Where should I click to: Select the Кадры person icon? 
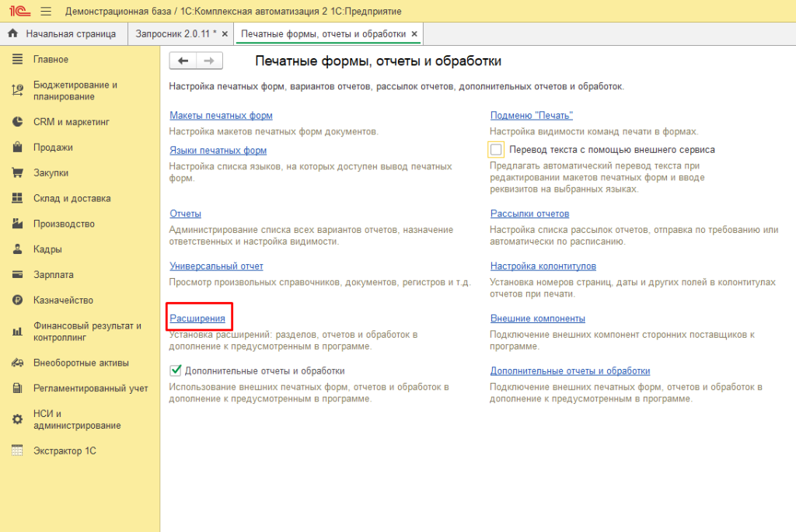click(17, 250)
